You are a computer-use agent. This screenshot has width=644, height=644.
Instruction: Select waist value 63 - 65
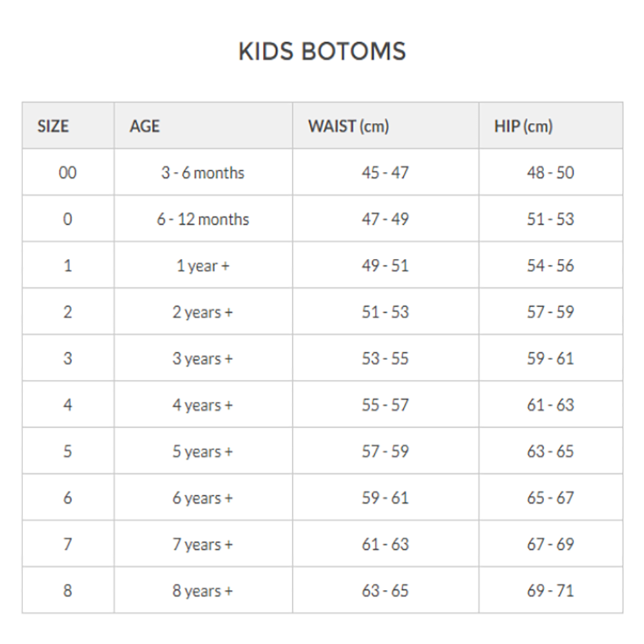[385, 590]
